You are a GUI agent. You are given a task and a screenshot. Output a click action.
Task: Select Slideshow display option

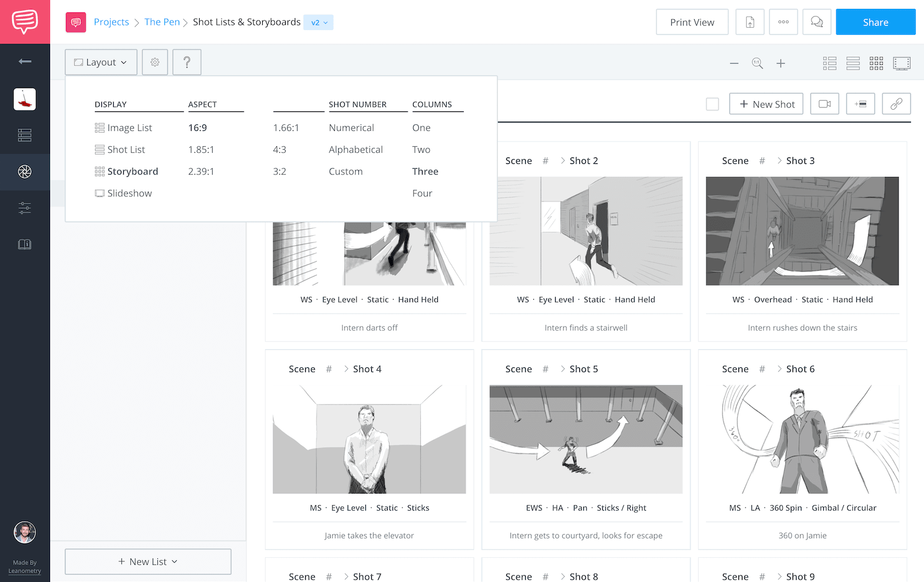tap(124, 193)
